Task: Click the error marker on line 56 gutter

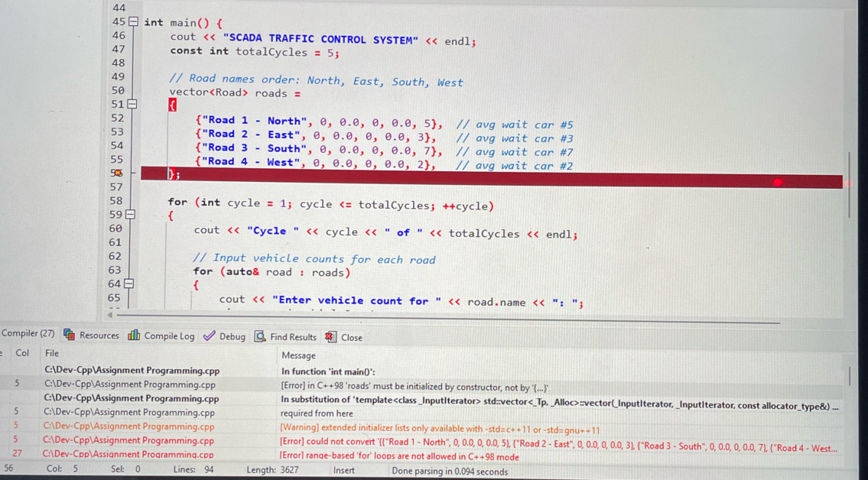Action: pos(119,174)
